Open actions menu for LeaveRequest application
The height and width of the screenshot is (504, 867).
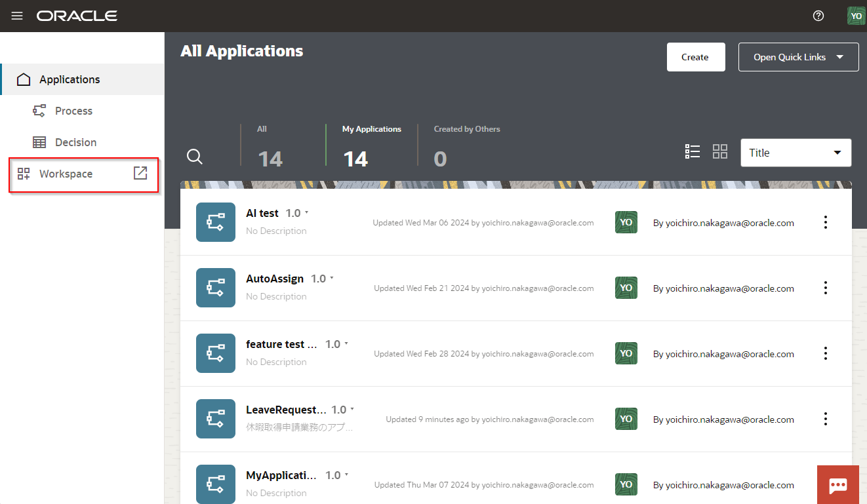pos(825,419)
